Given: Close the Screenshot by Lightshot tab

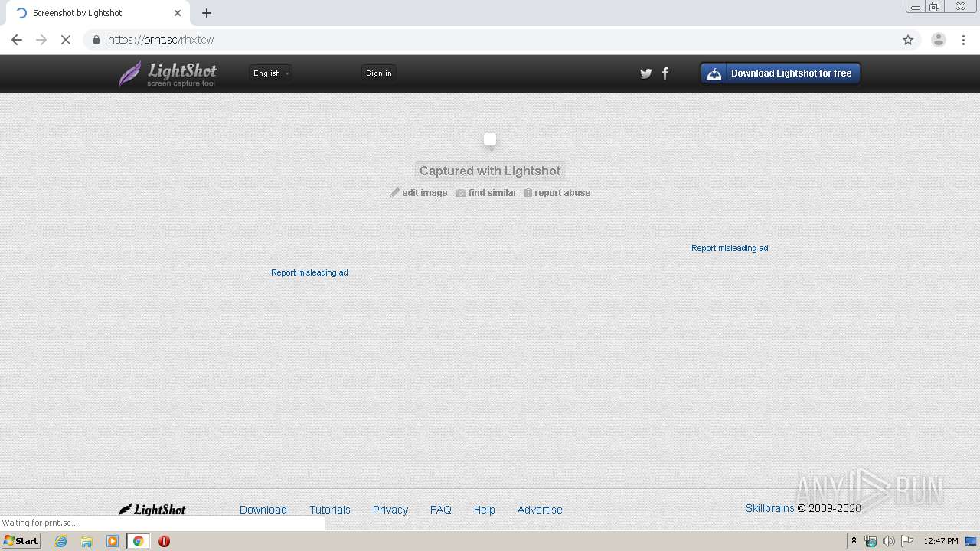Looking at the screenshot, I should (x=178, y=13).
